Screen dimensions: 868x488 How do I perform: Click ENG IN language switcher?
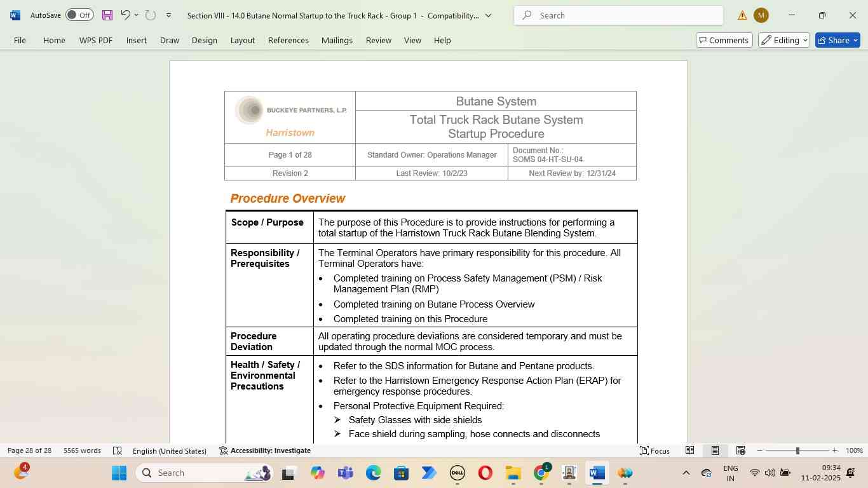click(x=730, y=473)
